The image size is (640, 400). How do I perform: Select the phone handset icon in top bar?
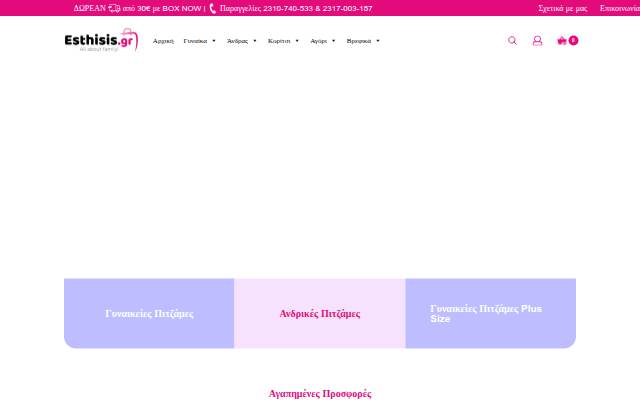[212, 8]
